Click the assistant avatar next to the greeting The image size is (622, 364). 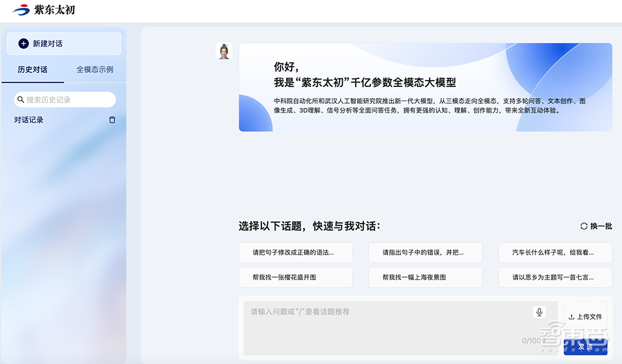click(x=224, y=51)
